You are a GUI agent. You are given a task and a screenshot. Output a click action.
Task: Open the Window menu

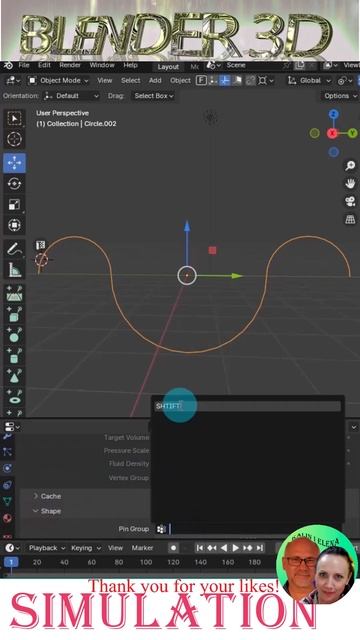point(102,65)
